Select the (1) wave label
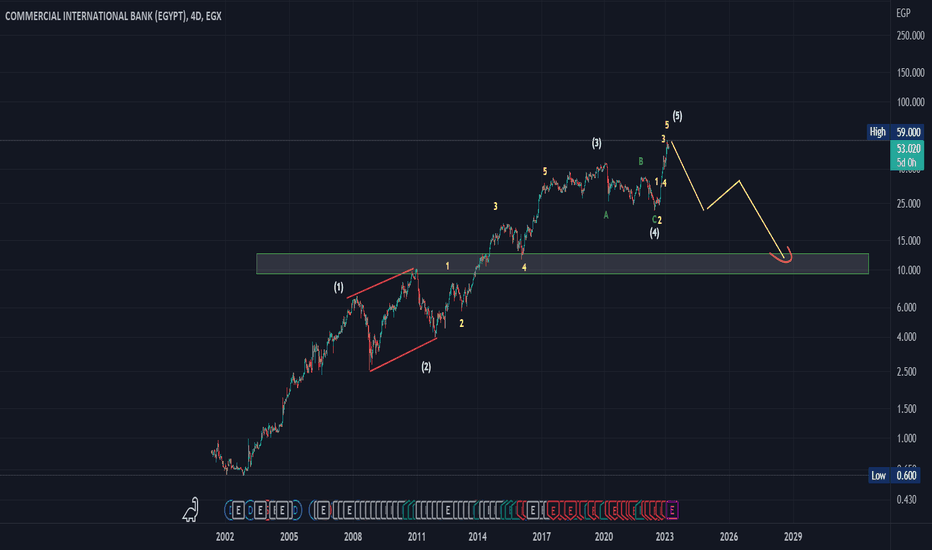The height and width of the screenshot is (550, 932). pos(338,288)
